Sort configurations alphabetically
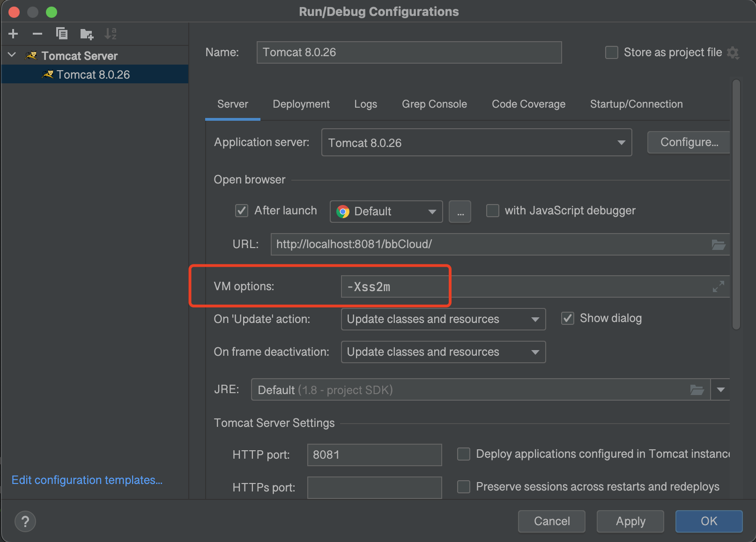This screenshot has height=542, width=756. (111, 33)
